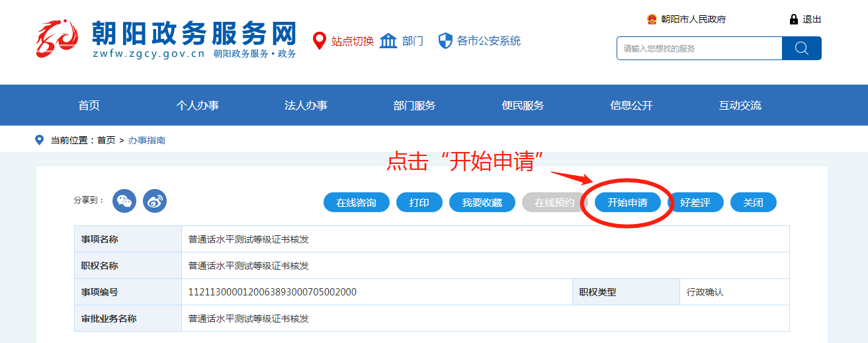
Task: Click the national emblem government icon
Action: pos(652,20)
